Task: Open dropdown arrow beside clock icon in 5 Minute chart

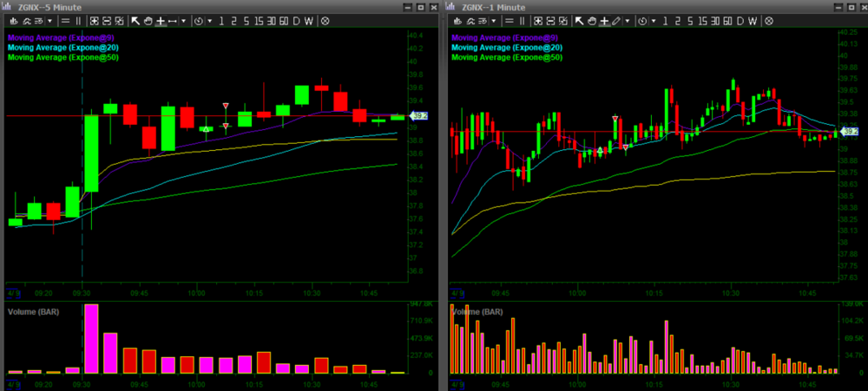Action: click(208, 20)
